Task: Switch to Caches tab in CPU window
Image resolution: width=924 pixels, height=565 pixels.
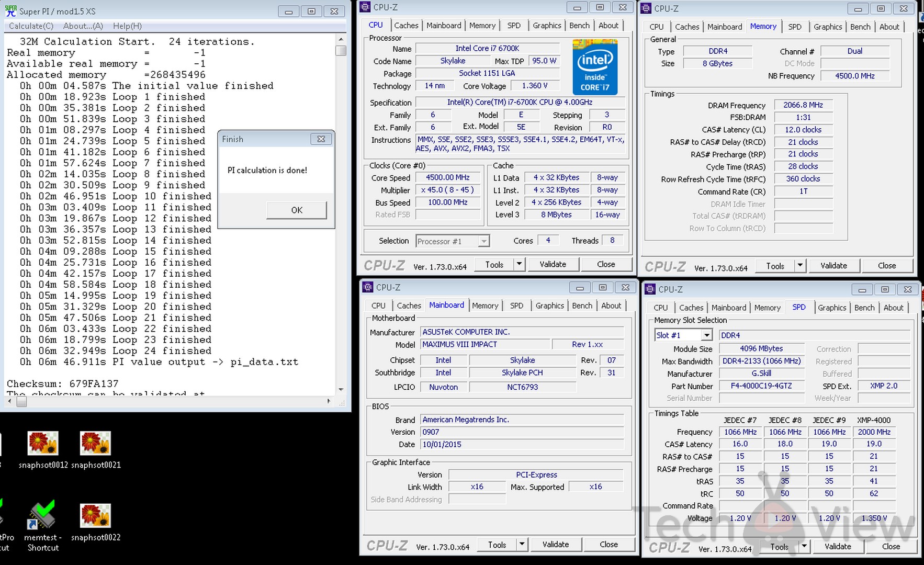Action: pos(406,25)
